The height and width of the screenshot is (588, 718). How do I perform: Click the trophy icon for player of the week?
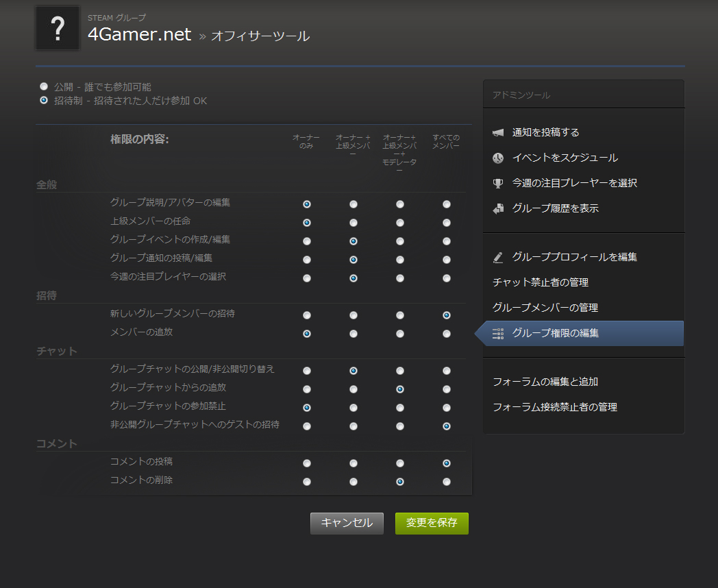(498, 183)
